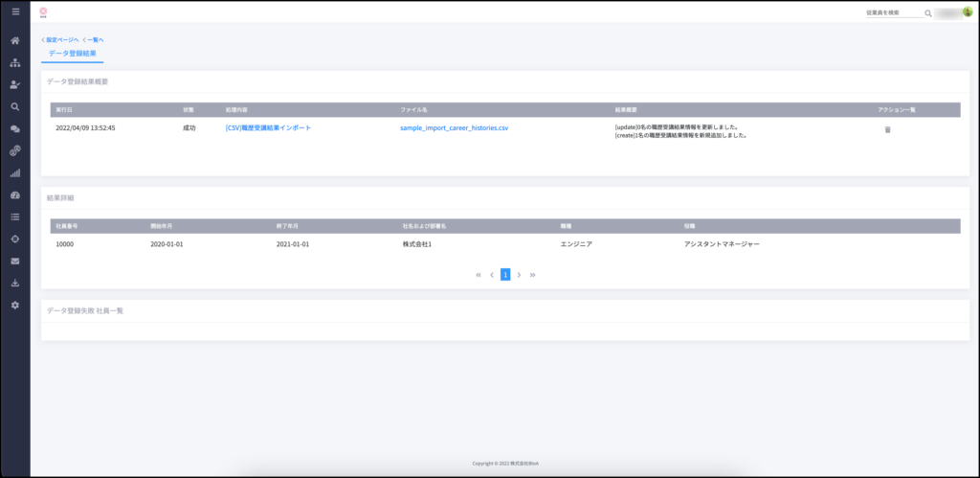
Task: Jump to last page with » arrow
Action: 532,275
